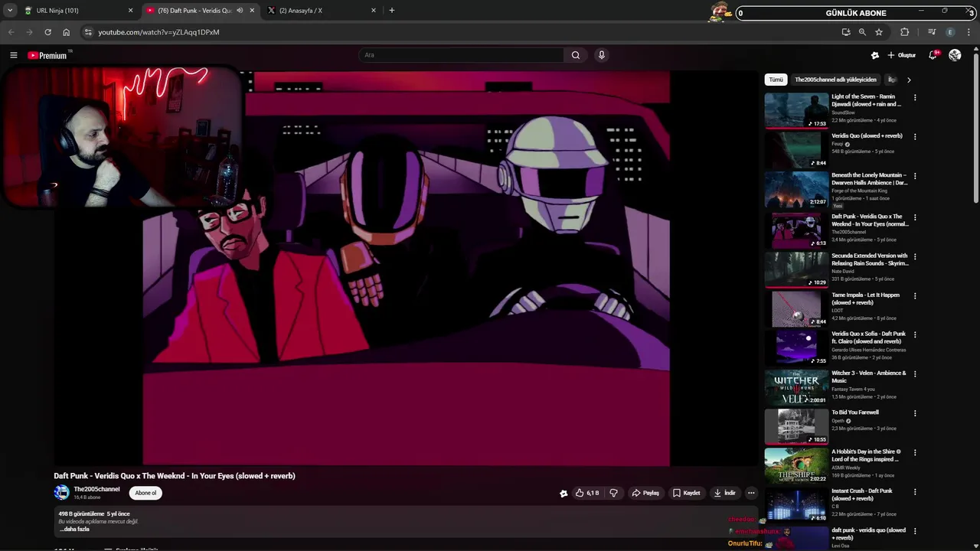View site information icon in address bar
980x551 pixels.
88,32
